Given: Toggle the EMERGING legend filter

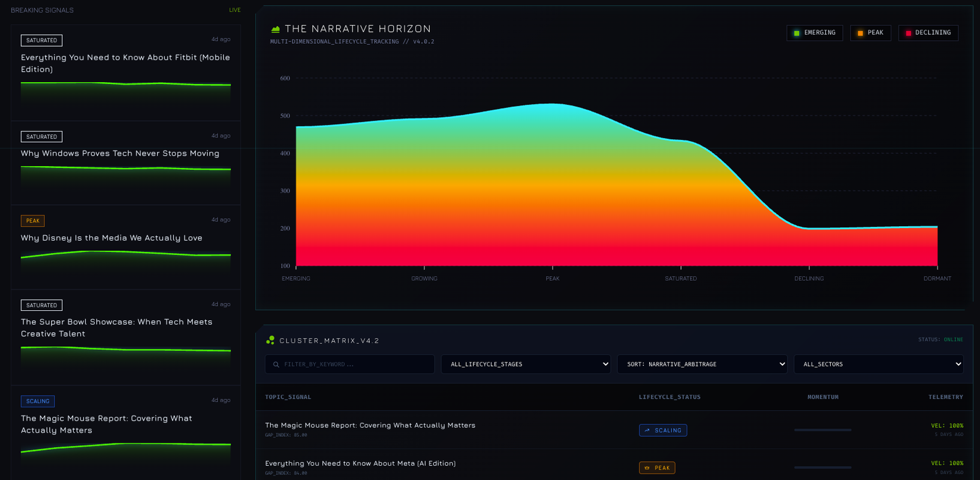Looking at the screenshot, I should pos(815,33).
